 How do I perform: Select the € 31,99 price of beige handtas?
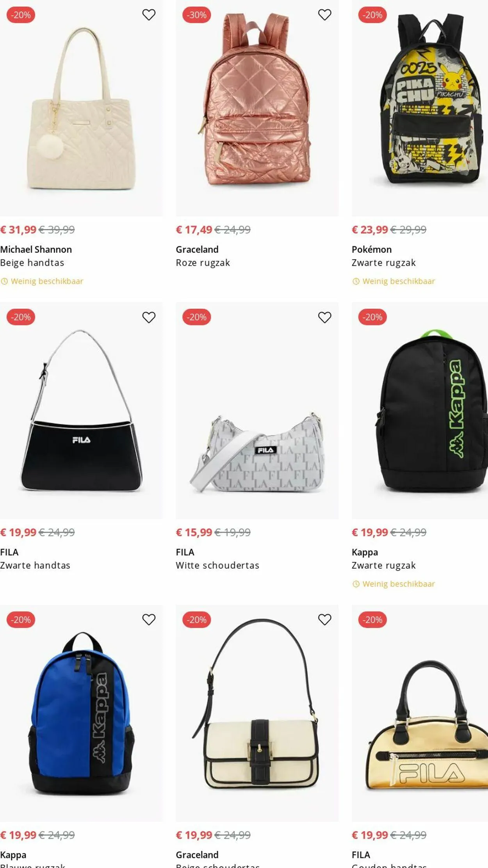[x=18, y=229]
